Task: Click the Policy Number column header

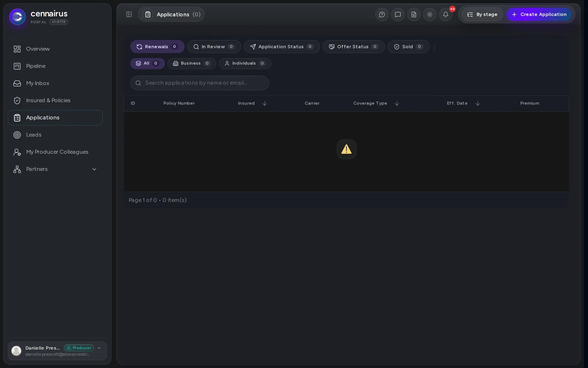Action: (x=179, y=103)
